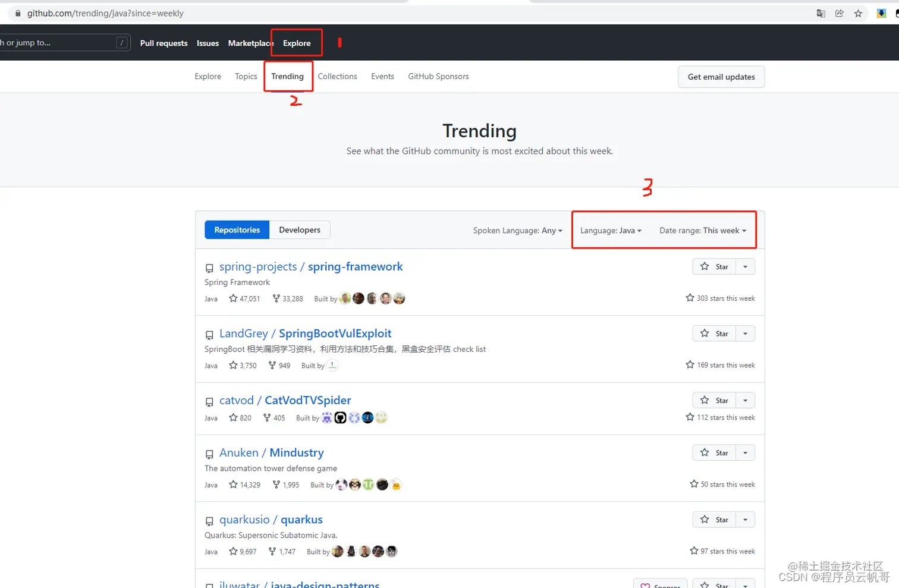This screenshot has height=588, width=899.
Task: Expand star list dropdown for quarkus
Action: click(x=746, y=520)
